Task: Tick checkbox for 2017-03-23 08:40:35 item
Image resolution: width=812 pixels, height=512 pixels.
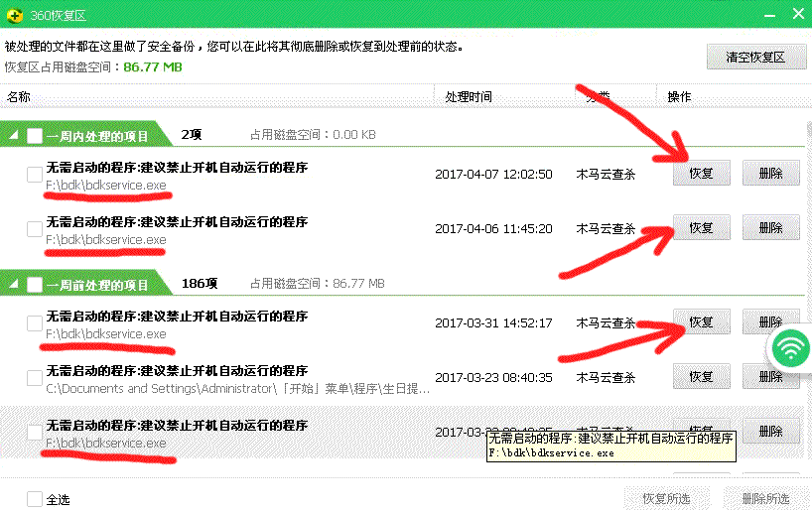Action: (x=35, y=378)
